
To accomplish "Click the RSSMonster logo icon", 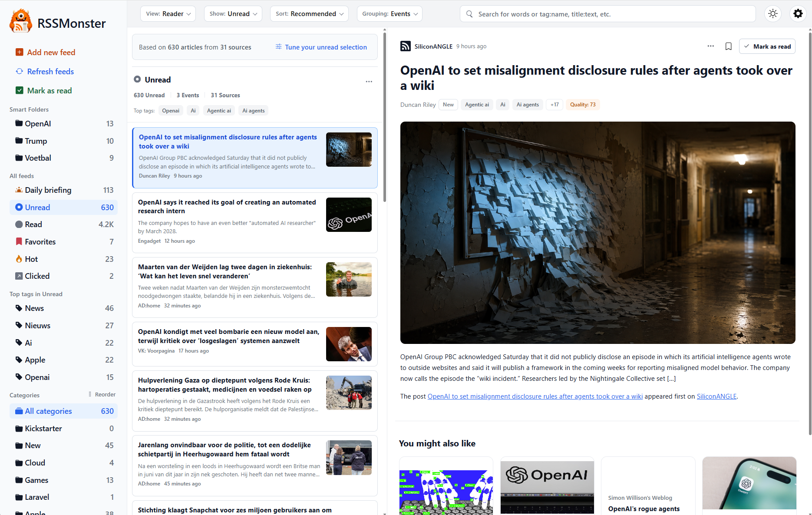I will pos(20,21).
